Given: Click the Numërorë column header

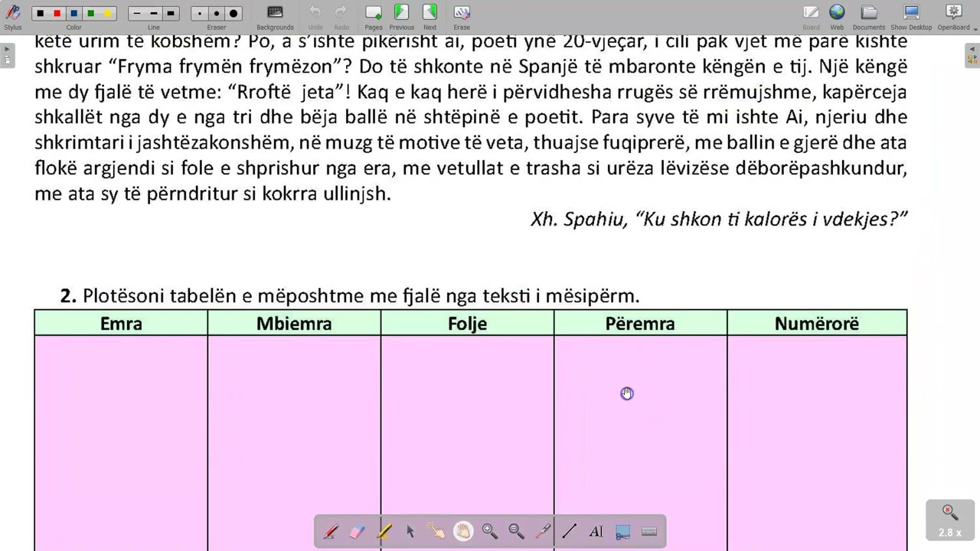Looking at the screenshot, I should (x=817, y=324).
